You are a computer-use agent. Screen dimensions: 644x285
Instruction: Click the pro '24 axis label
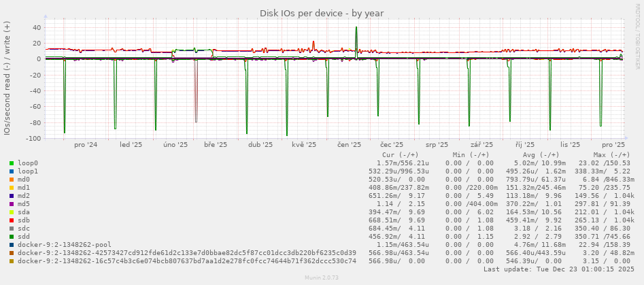pyautogui.click(x=86, y=145)
